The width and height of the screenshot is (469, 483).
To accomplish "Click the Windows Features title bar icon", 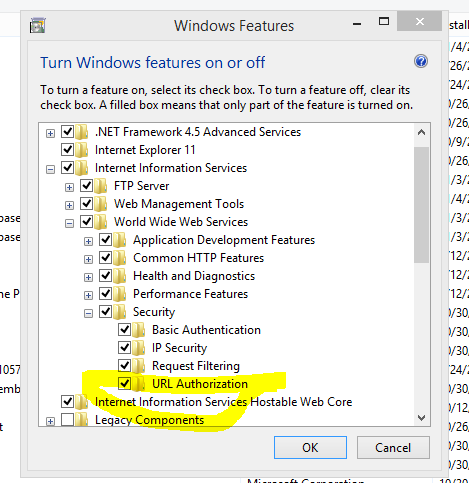I will point(37,26).
